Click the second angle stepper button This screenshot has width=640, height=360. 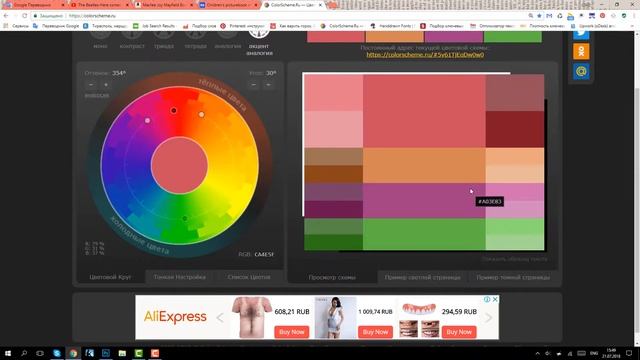coord(268,84)
